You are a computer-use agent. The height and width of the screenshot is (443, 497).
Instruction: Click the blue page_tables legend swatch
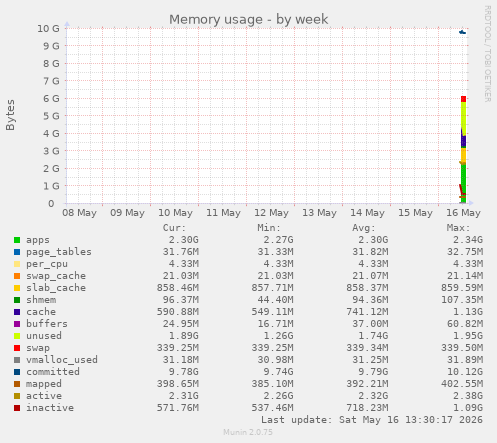pos(17,252)
